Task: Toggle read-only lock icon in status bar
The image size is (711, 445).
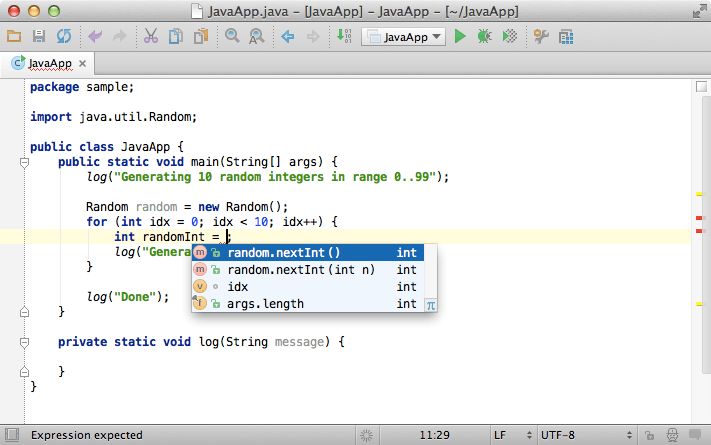Action: coord(649,435)
